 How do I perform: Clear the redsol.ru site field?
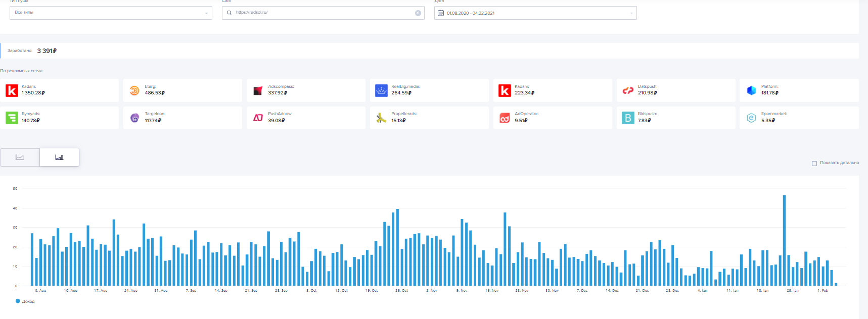(x=418, y=13)
